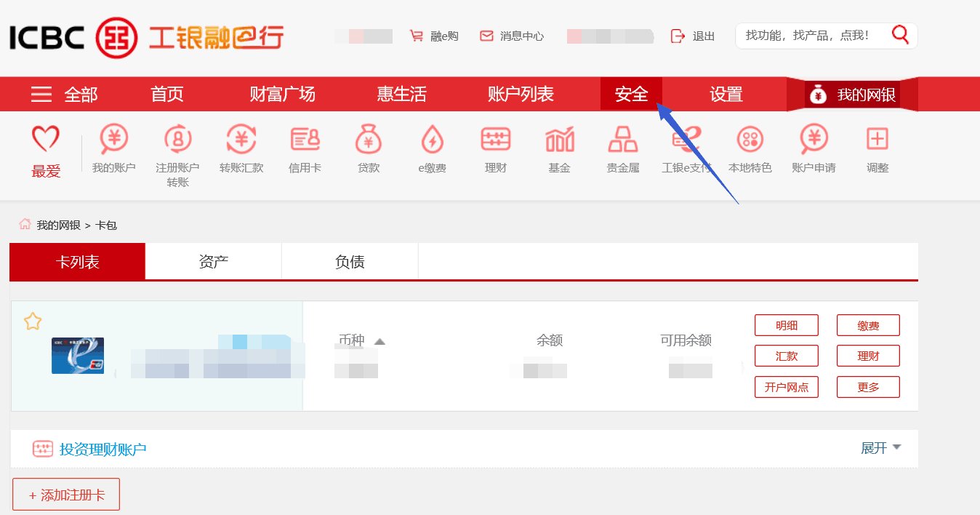Select the 转账汇款 icon

(241, 149)
